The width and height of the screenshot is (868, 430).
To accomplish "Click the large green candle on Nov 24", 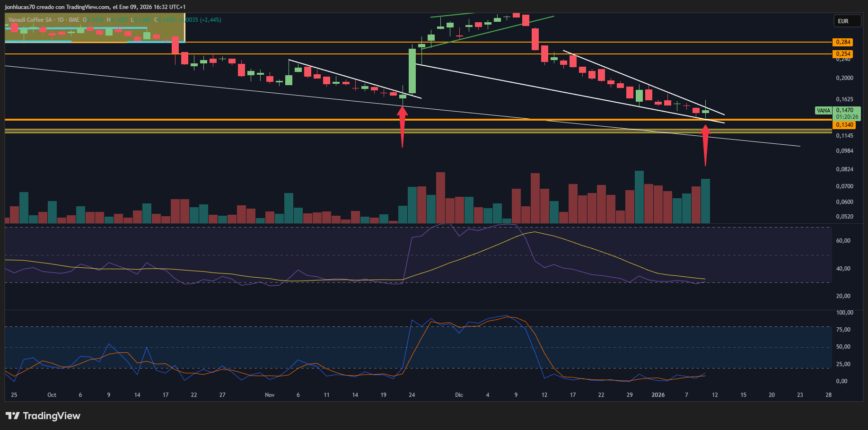I will [412, 71].
